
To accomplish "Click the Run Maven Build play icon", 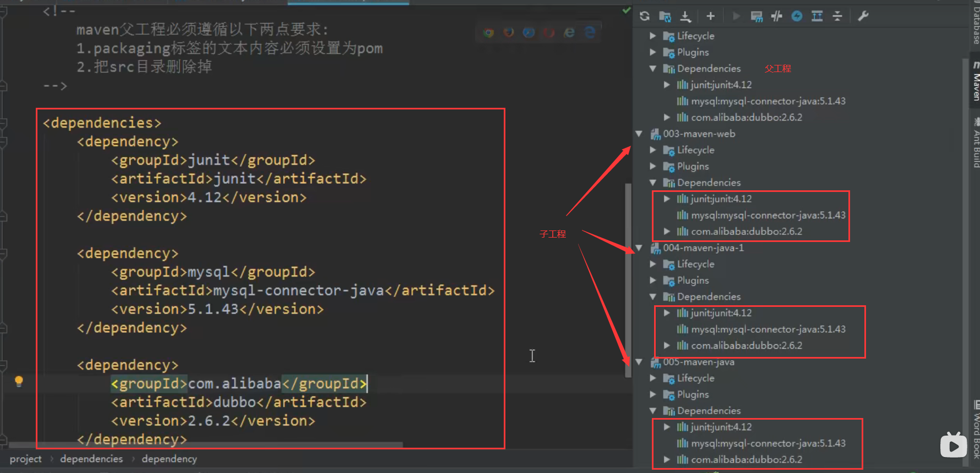I will [736, 16].
